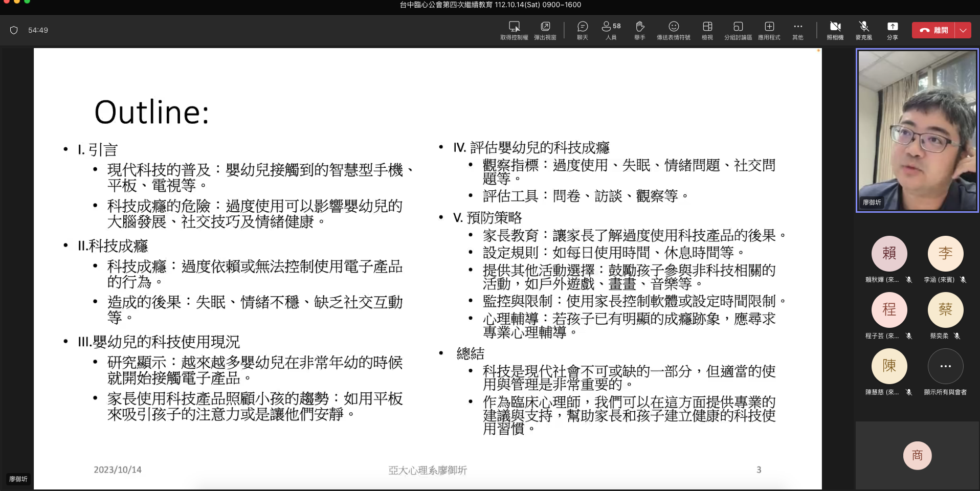Expand the Leave button dropdown arrow

963,30
